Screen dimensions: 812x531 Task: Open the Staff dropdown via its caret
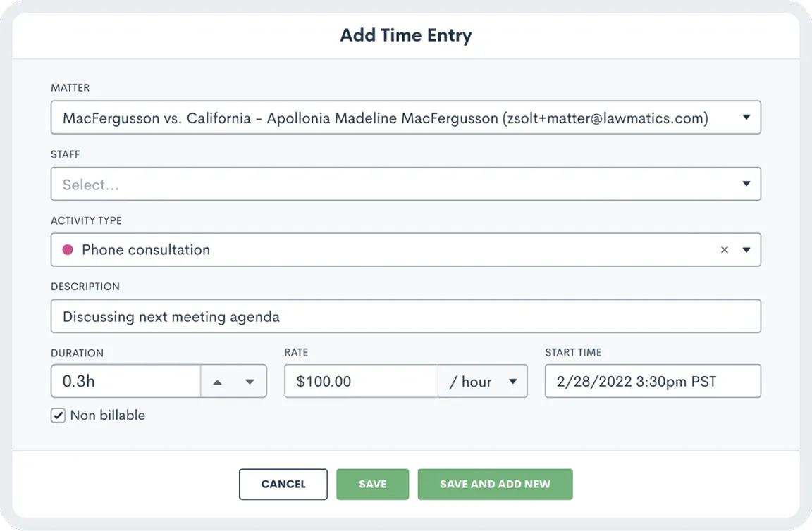point(746,183)
